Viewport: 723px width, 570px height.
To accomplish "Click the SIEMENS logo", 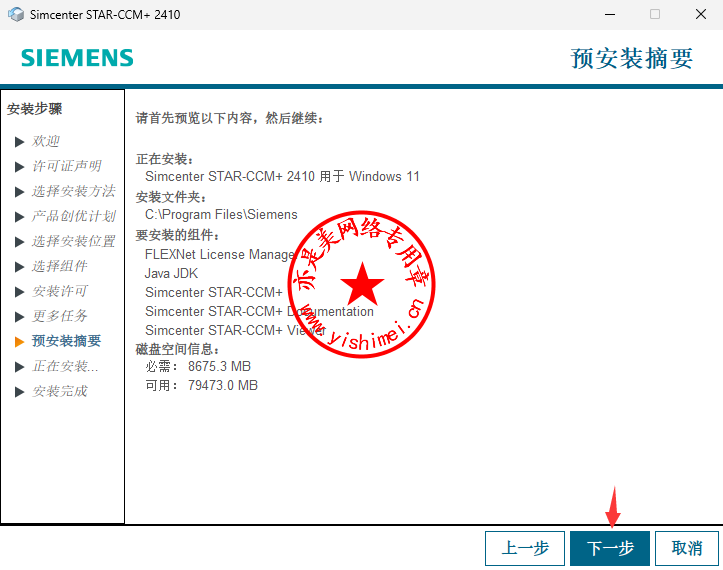I will point(77,58).
